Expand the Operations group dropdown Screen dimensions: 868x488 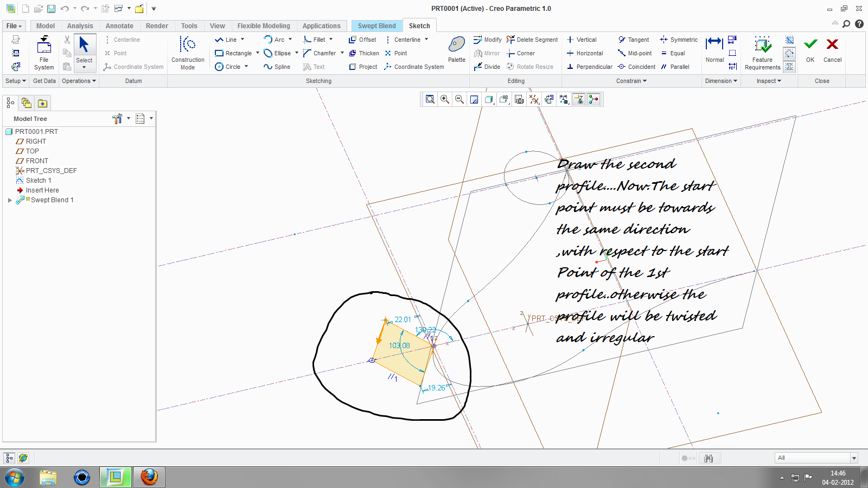coord(79,81)
